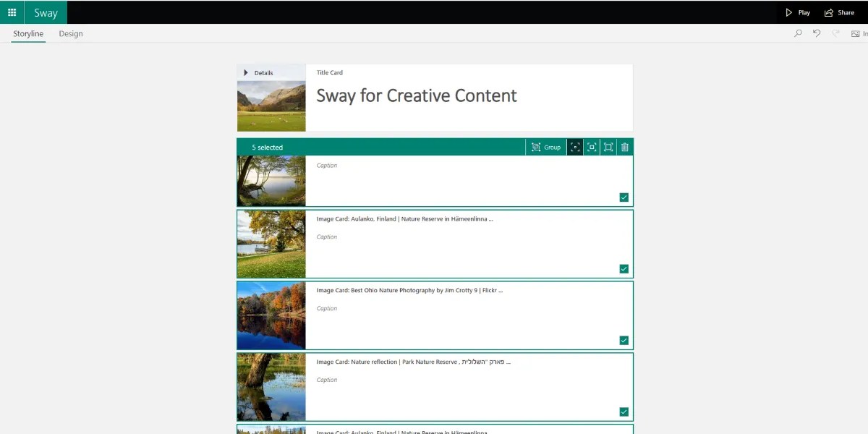Viewport: 868px width, 434px height.
Task: Open the Storyline tab
Action: 27,33
